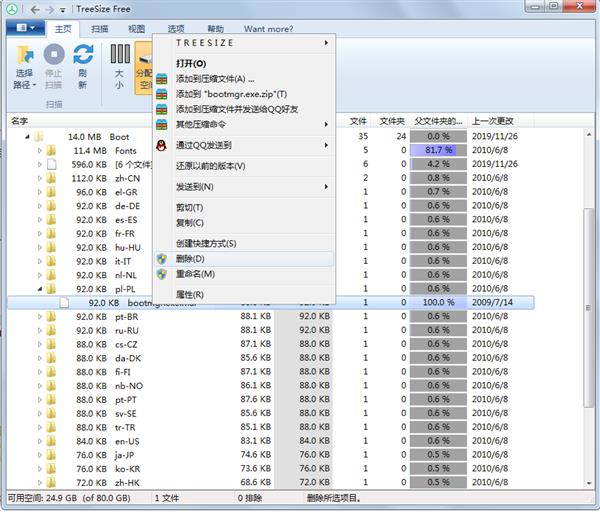Expand the zh-CN folder node
The height and width of the screenshot is (512, 600).
39,178
